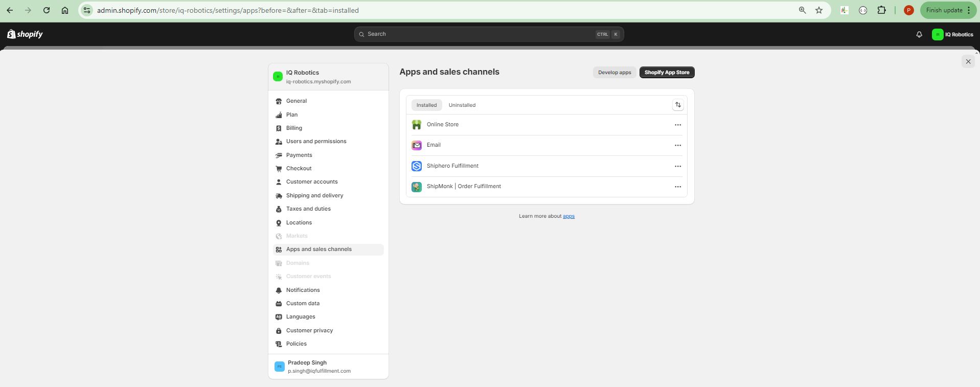Open the notifications bell in top bar

(x=919, y=34)
